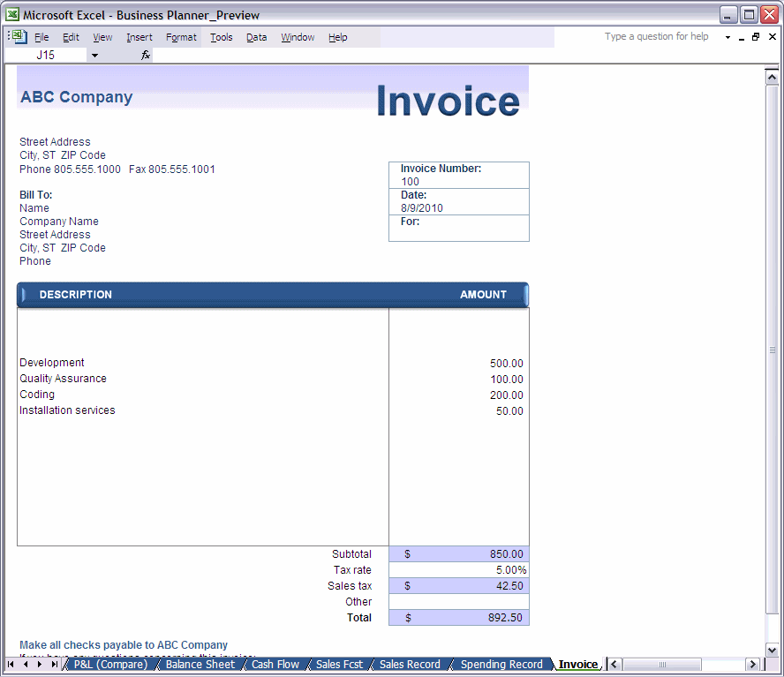Select the Invoice Number value 100
This screenshot has width=784, height=677.
[410, 182]
